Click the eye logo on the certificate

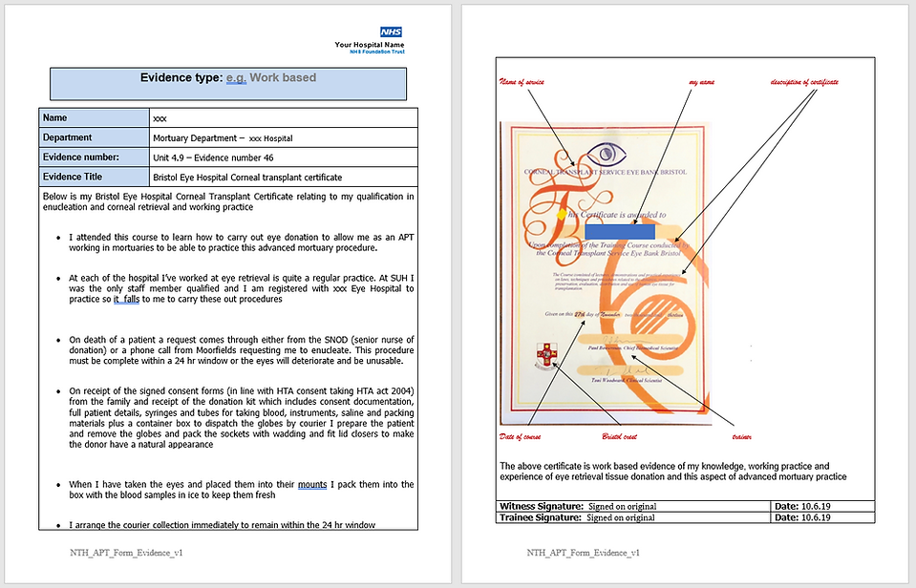coord(607,154)
